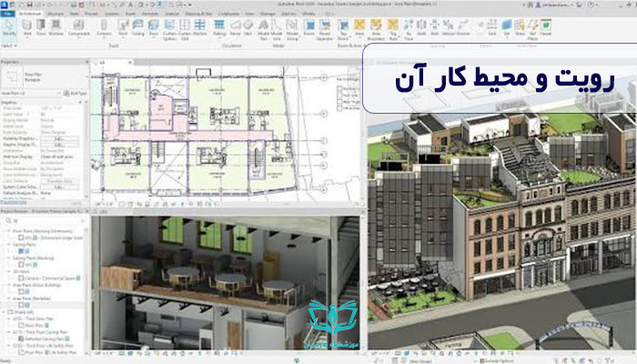Click the Save icon in quick access toolbar
Image resolution: width=637 pixels, height=364 pixels.
coord(30,5)
